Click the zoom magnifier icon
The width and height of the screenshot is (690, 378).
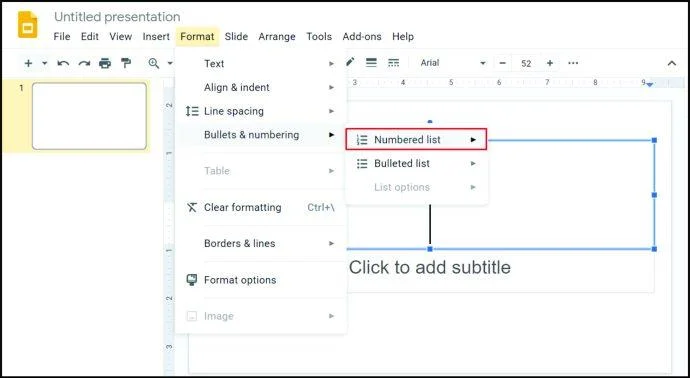(x=154, y=63)
